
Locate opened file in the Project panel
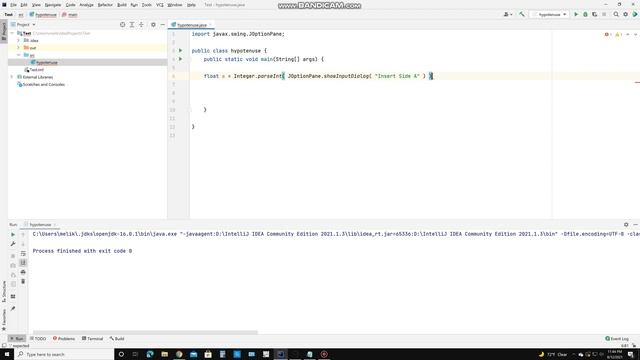coord(122,24)
